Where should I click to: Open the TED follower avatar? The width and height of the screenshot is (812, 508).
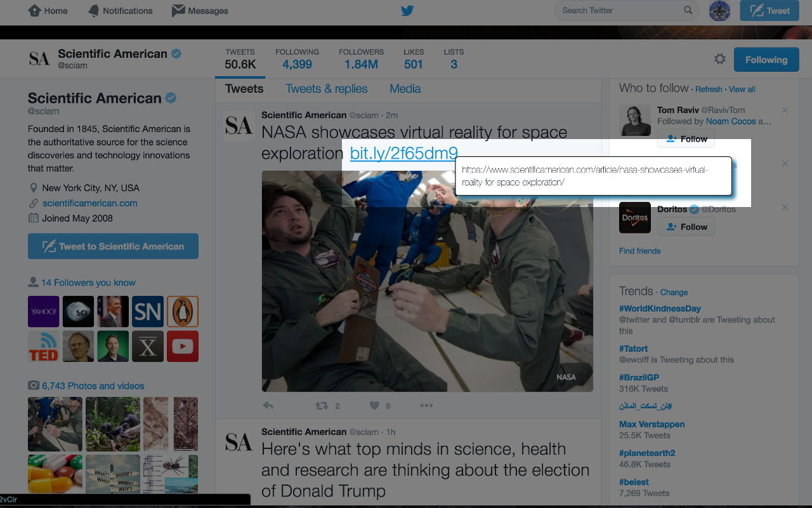[x=44, y=346]
